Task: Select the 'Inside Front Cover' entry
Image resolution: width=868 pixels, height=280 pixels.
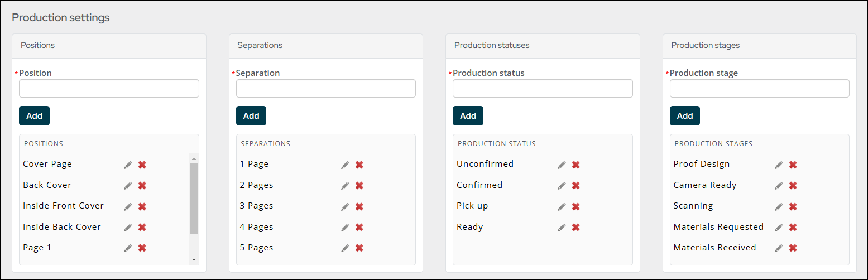Action: coord(64,206)
